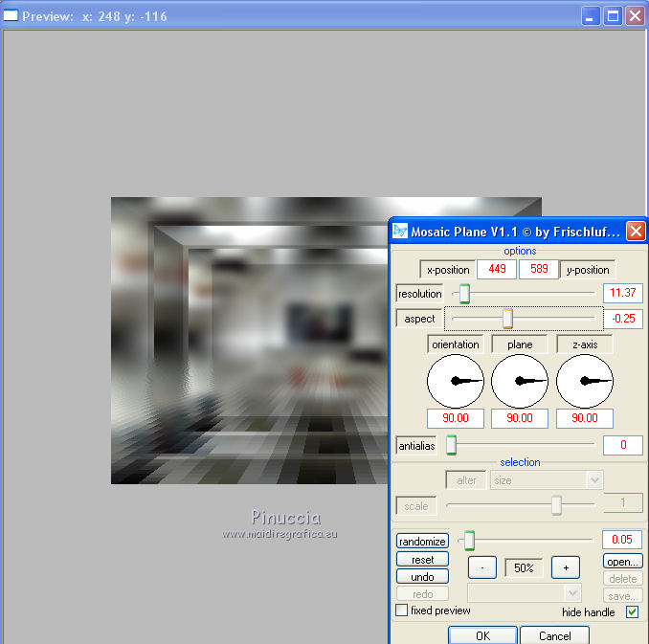Click the randomize button
Image resolution: width=649 pixels, height=644 pixels.
point(422,541)
